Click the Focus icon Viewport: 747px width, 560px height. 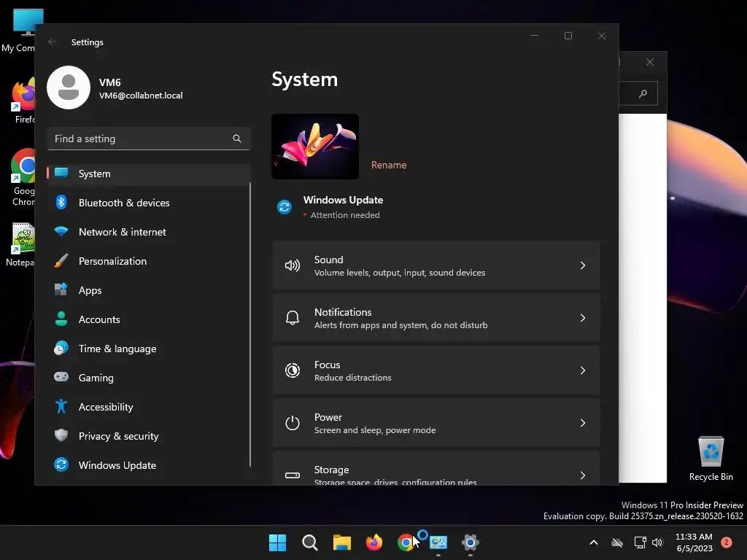[292, 370]
